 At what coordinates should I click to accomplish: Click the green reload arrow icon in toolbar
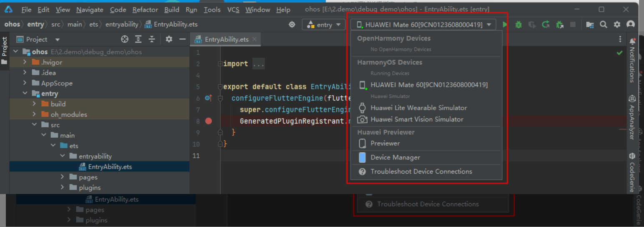click(546, 25)
